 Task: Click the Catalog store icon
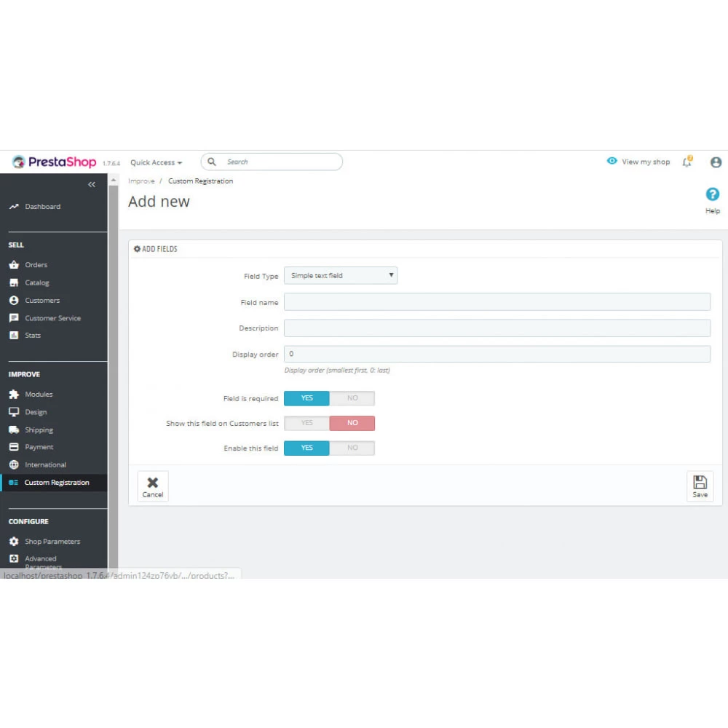pos(14,282)
